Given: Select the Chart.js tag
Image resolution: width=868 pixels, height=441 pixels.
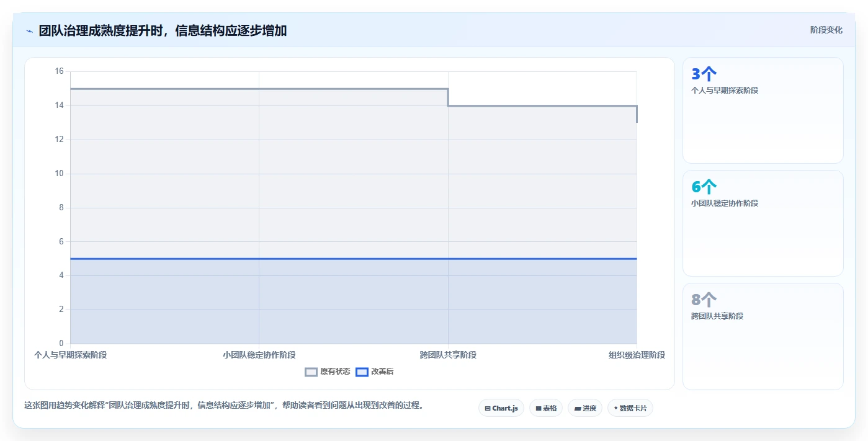Looking at the screenshot, I should 501,408.
